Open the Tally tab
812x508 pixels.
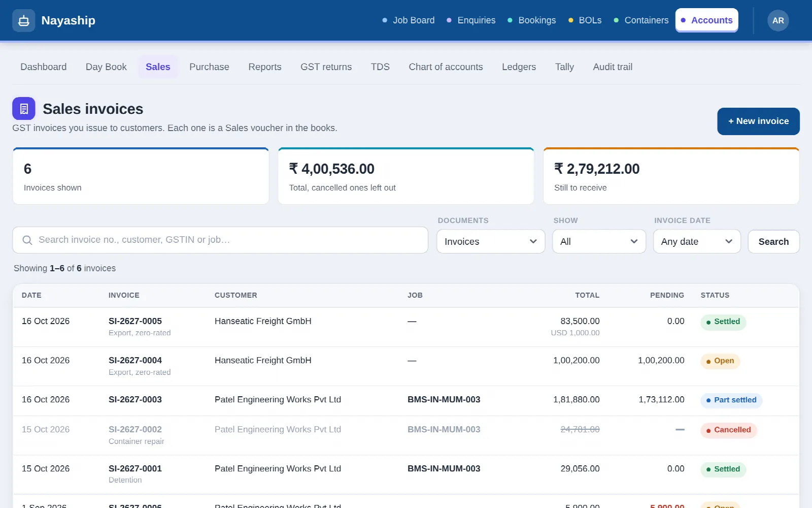[x=564, y=67]
